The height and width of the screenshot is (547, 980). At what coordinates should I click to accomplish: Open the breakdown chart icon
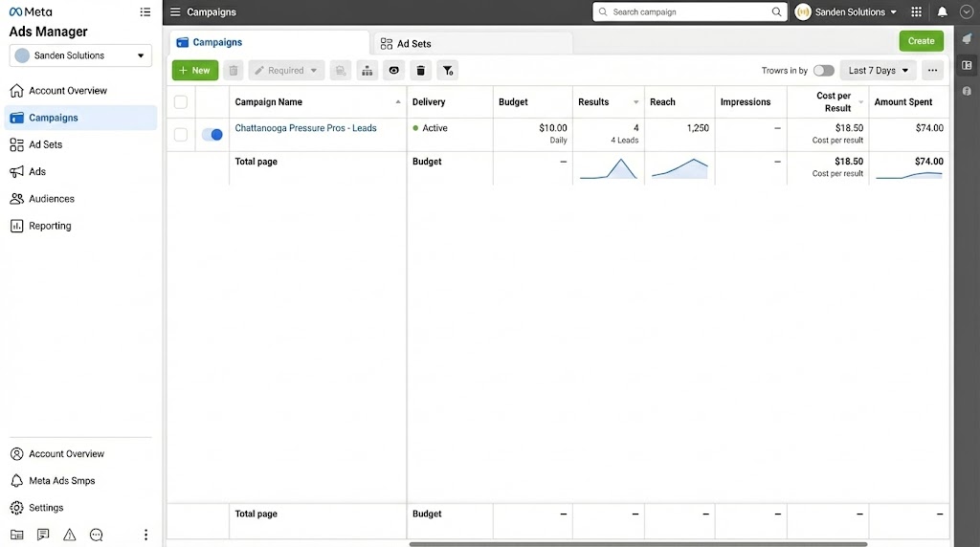point(367,71)
